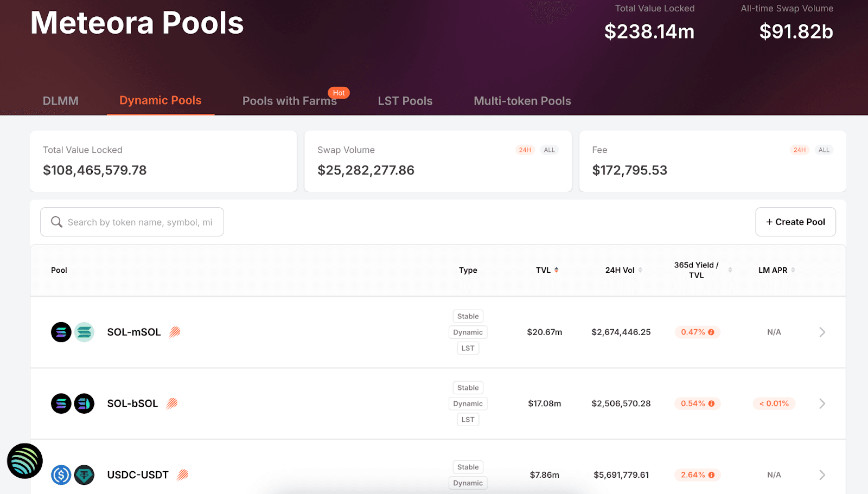The image size is (868, 494).
Task: Click the $25,282,277.86 Swap Volume figure
Action: 366,170
